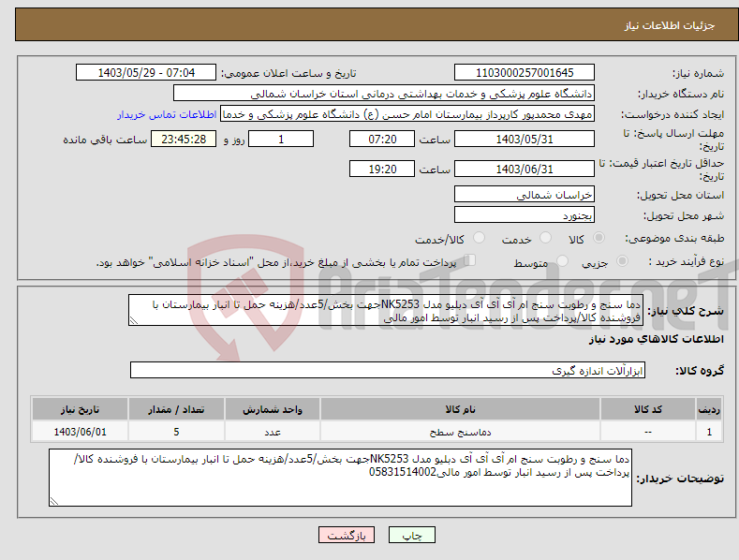Click the price validity date 1403/06/31
Viewport: 739px width, 560px height.
(x=525, y=169)
